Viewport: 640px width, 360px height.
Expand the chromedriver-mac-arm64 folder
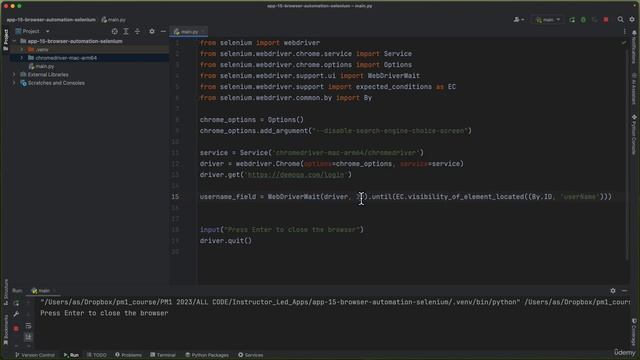(x=22, y=58)
